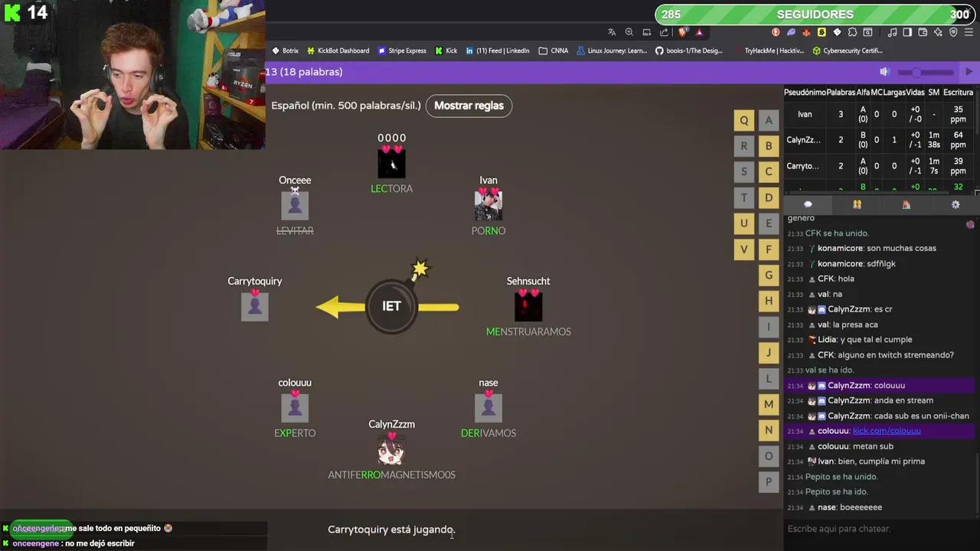Open the CNNA bookmarks folder

pyautogui.click(x=553, y=51)
